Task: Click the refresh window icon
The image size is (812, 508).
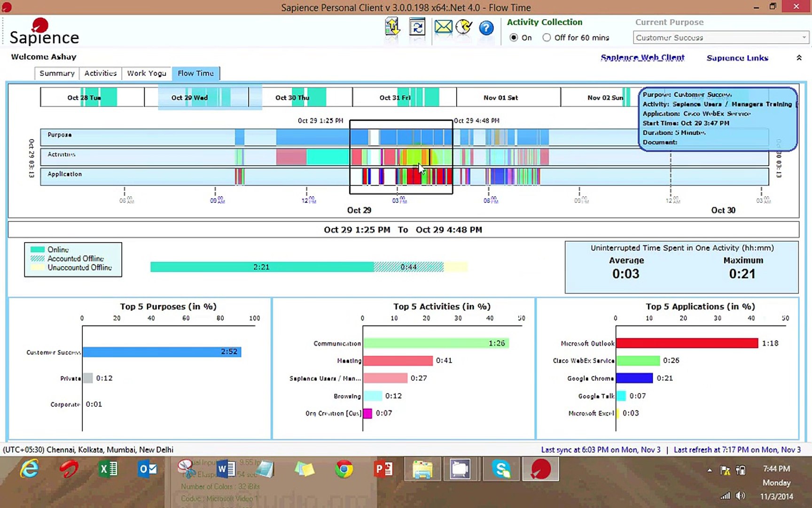Action: (417, 27)
